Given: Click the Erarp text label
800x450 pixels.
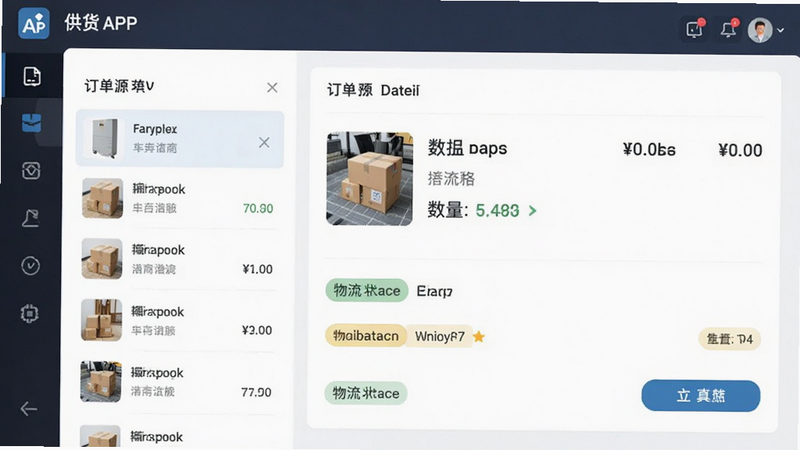Looking at the screenshot, I should (434, 291).
